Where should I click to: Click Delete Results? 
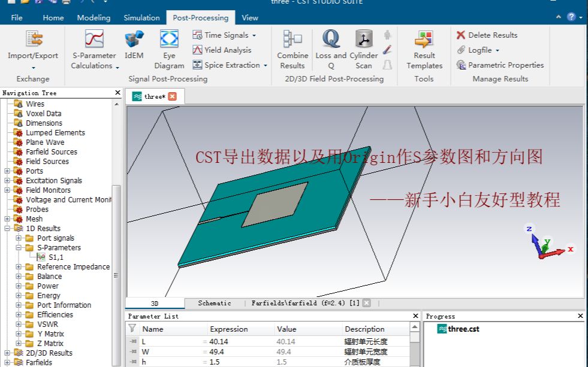[x=487, y=35]
